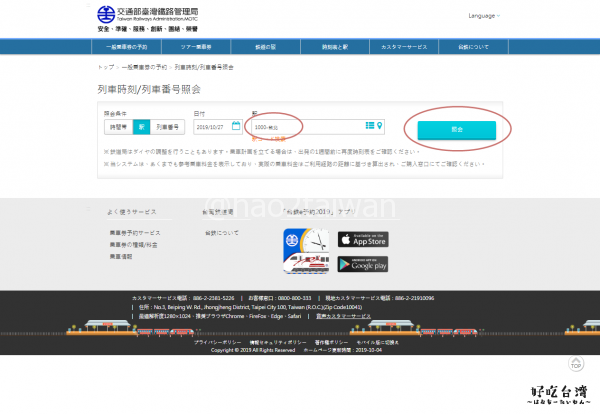Open the Google Play download badge
Screen dimensions: 600x414
coord(362,264)
